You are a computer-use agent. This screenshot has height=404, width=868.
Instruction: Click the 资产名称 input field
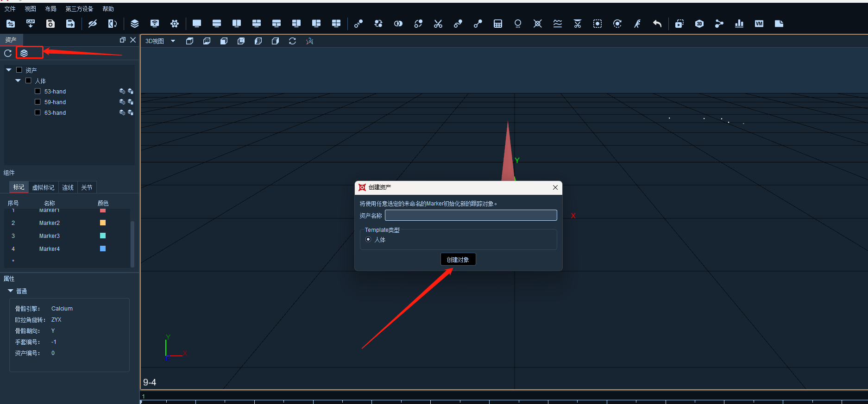coord(471,215)
